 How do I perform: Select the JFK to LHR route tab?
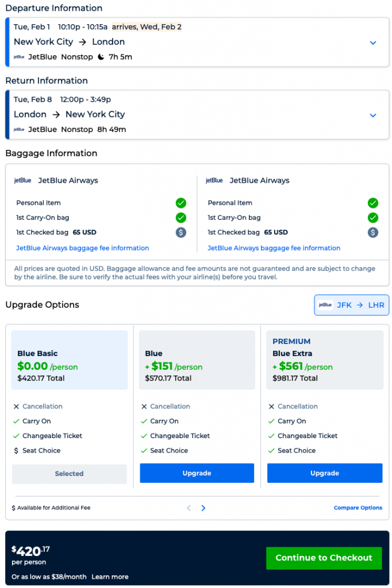pyautogui.click(x=352, y=305)
